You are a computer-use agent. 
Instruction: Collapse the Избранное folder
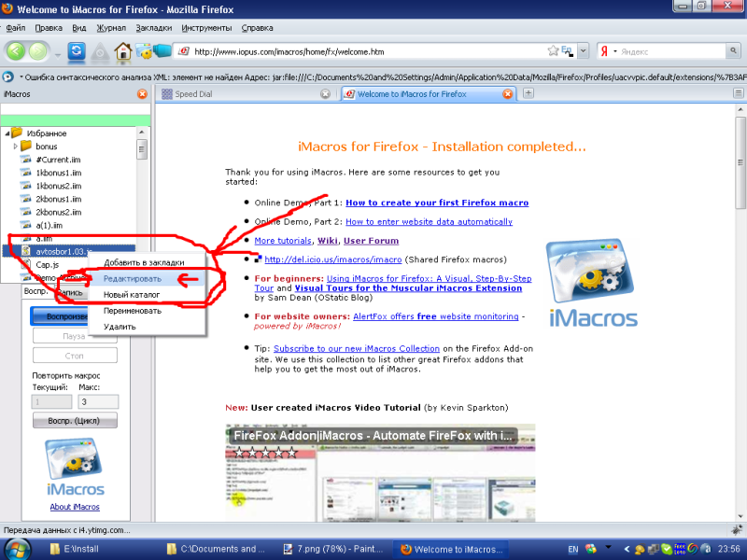tap(7, 133)
